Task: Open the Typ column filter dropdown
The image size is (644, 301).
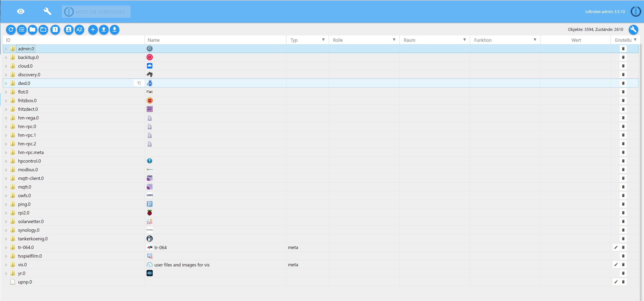Action: pos(323,40)
